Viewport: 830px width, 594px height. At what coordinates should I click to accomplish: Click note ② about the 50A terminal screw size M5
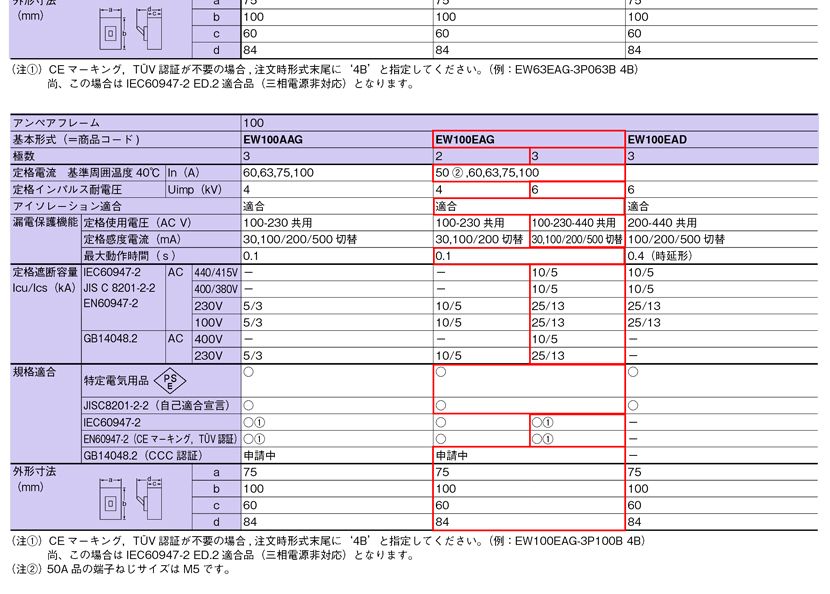(121, 570)
